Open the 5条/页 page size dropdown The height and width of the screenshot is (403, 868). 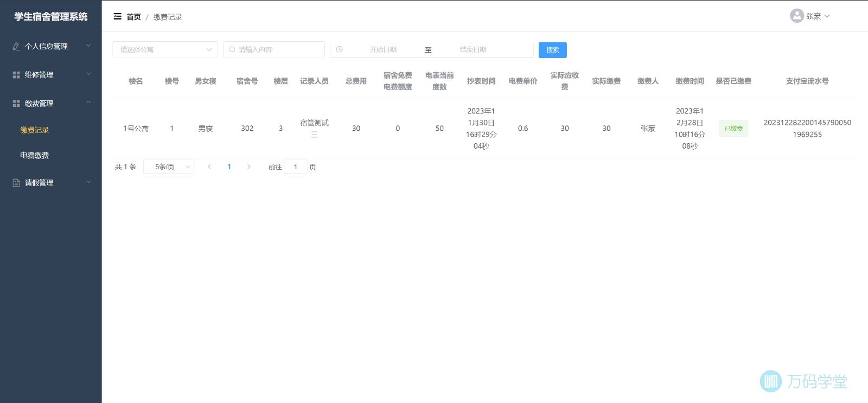pyautogui.click(x=169, y=167)
